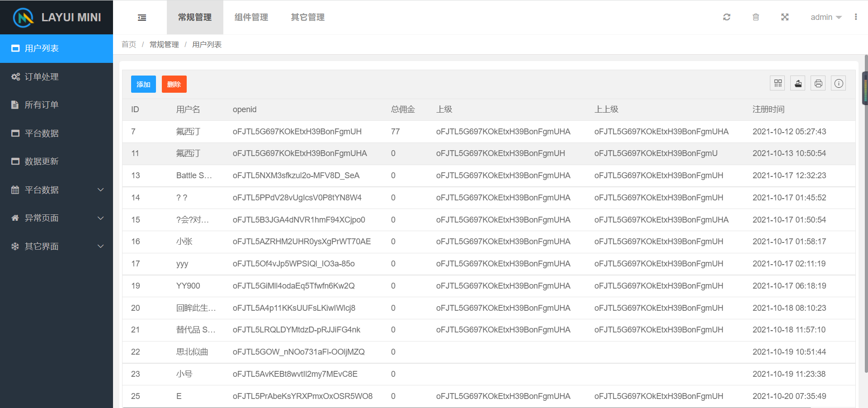Click 用户列表 in the breadcrumb
Screen dimensions: 868x408
207,44
